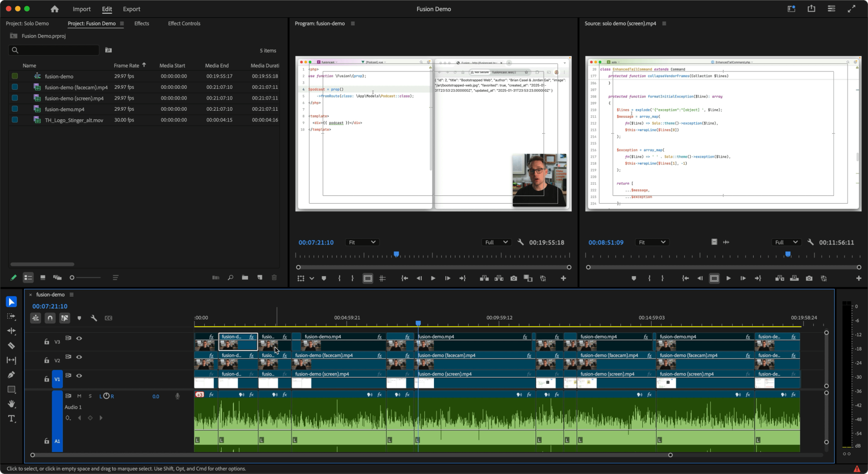Image resolution: width=868 pixels, height=474 pixels.
Task: Click Source monitor settings wrench
Action: (x=810, y=242)
